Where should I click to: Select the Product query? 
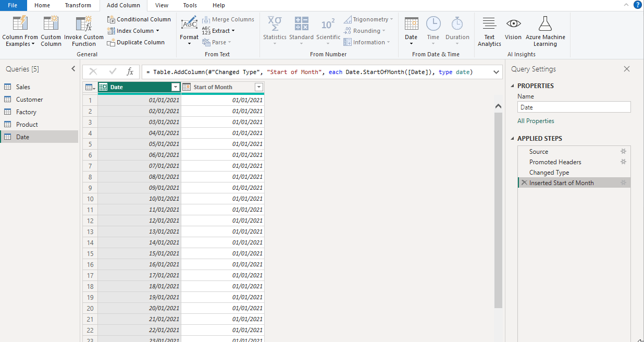39,125
